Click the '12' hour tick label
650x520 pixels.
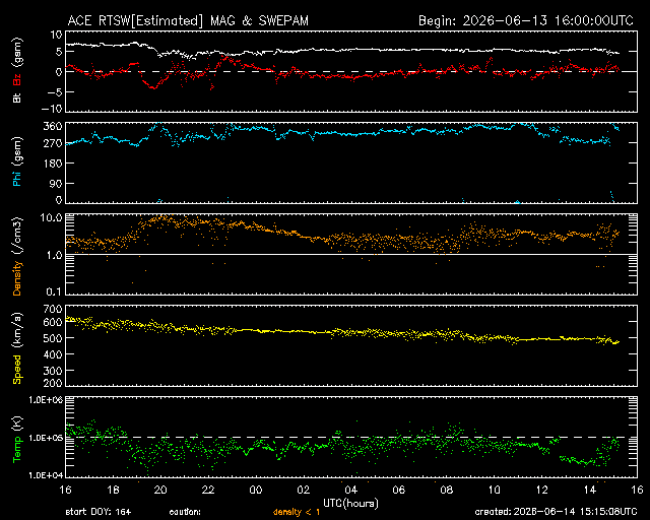(542, 490)
